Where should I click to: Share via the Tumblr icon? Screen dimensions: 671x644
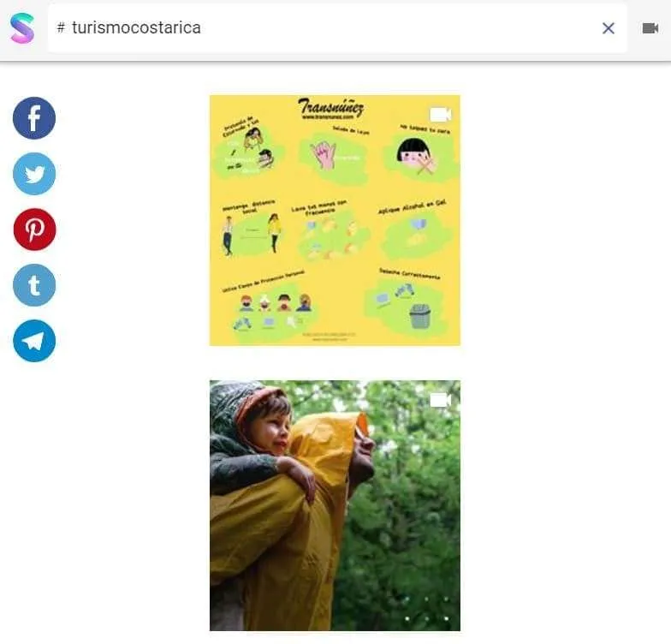point(34,285)
